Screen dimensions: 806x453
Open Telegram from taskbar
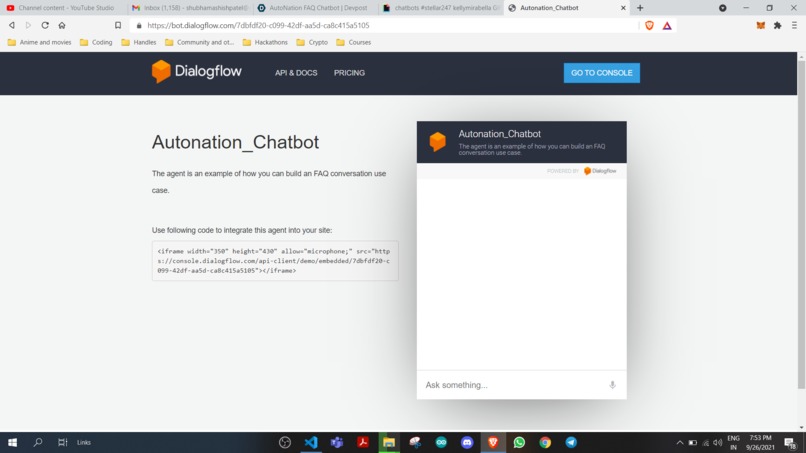click(571, 442)
